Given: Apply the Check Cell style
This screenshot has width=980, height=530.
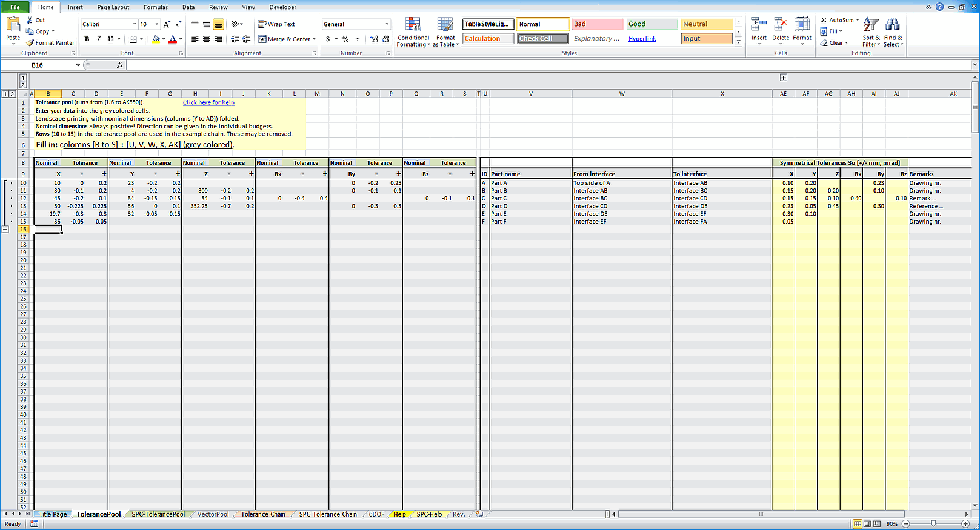Looking at the screenshot, I should click(x=542, y=39).
